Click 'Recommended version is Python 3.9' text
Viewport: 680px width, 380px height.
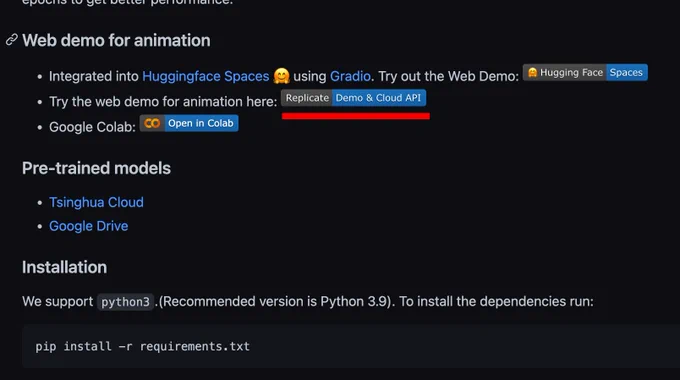(x=275, y=301)
